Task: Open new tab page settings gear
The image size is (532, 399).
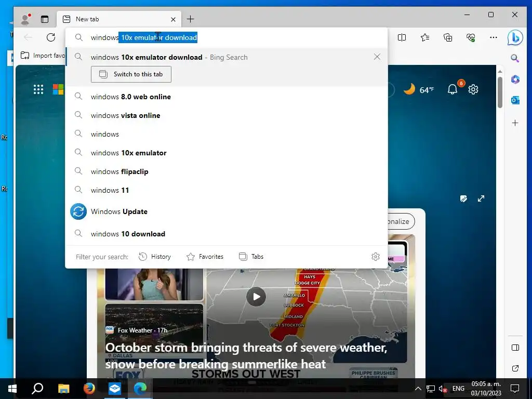Action: (x=473, y=89)
